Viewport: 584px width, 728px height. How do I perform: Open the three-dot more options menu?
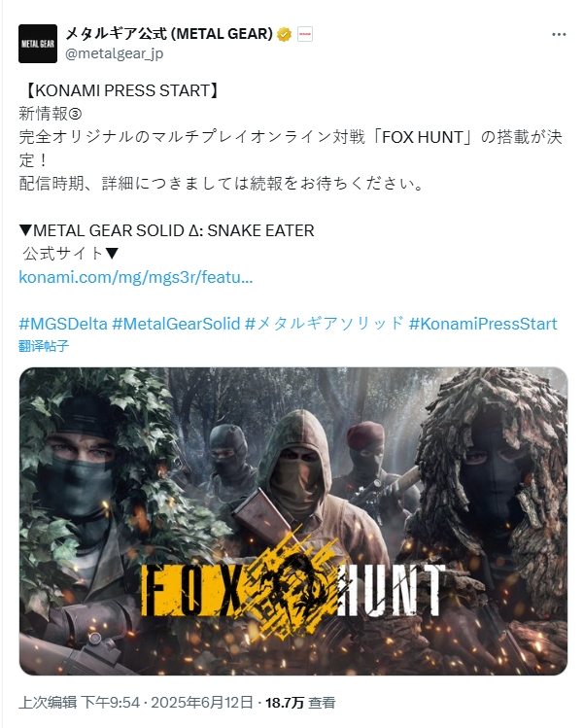[x=559, y=35]
